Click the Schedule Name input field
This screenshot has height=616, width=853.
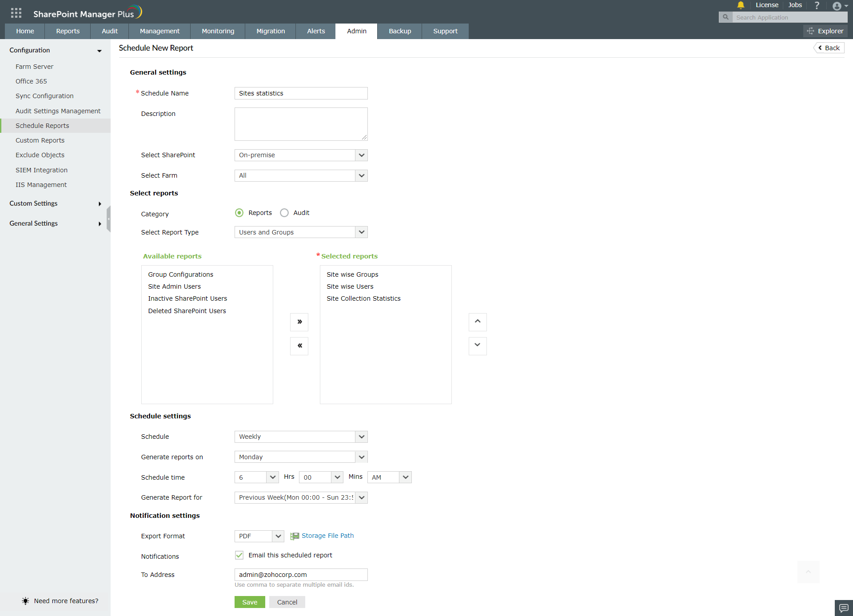coord(301,93)
